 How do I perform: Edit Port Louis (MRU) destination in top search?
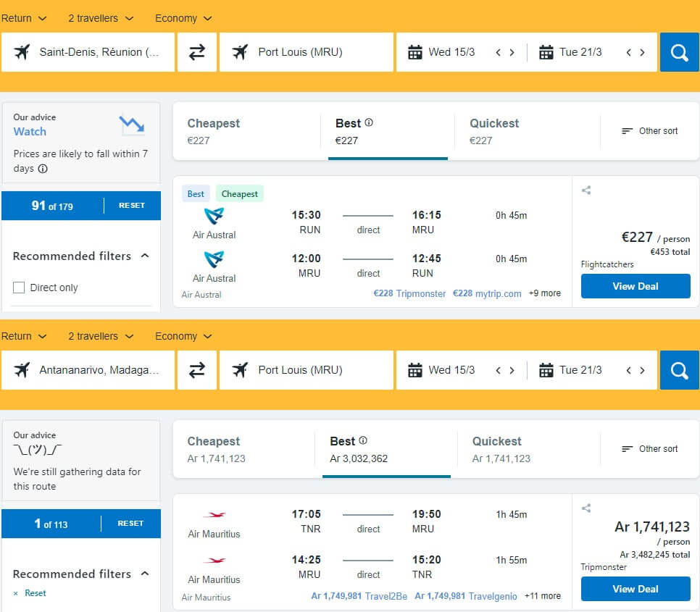coord(307,52)
